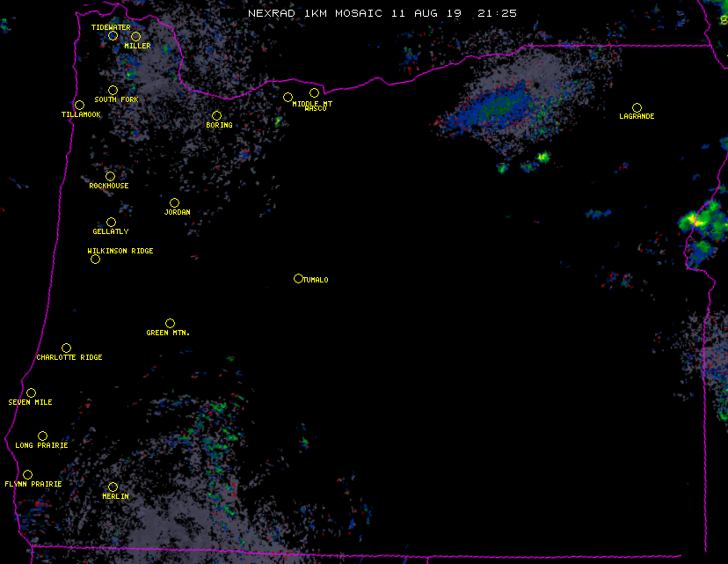The height and width of the screenshot is (564, 728).
Task: Click the Tillamook station circle marker
Action: click(79, 106)
